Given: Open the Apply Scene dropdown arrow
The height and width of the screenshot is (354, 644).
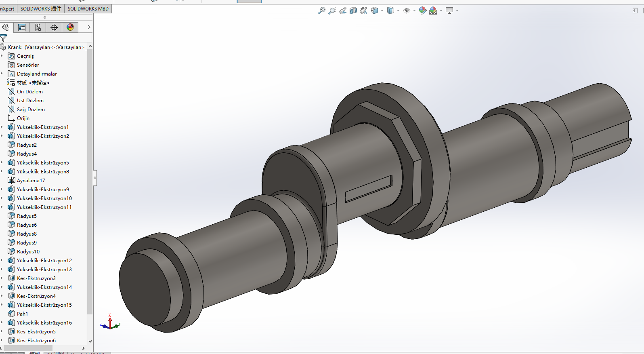Looking at the screenshot, I should pyautogui.click(x=441, y=11).
